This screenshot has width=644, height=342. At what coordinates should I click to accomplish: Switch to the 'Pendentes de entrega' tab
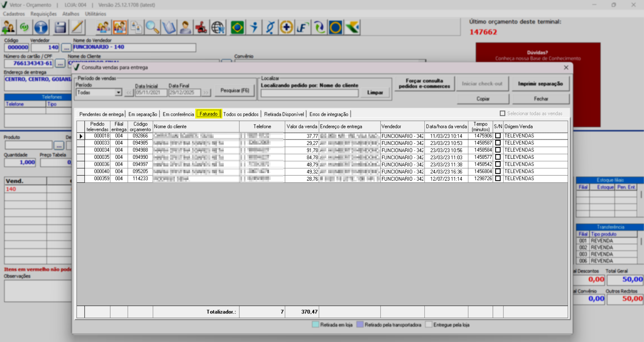[101, 114]
